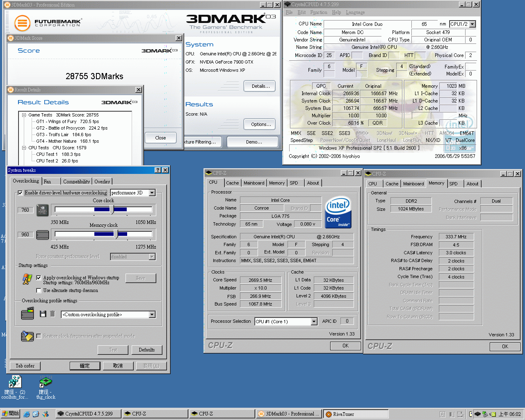Click the Futuremark orange logo

22,23
